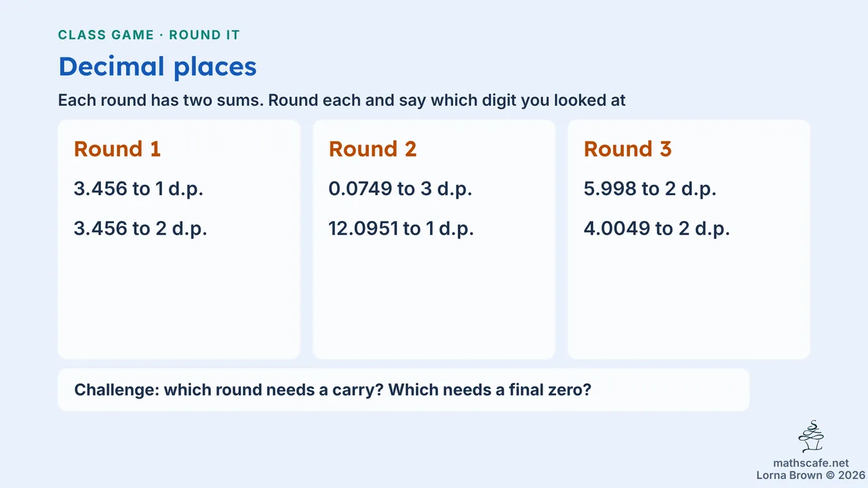Open the mathscafe.net link
868x488 pixels.
(x=810, y=464)
